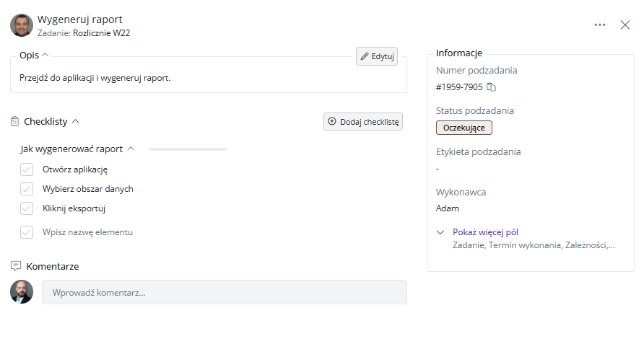
Task: Click the Oczekujące status badge
Action: point(464,128)
